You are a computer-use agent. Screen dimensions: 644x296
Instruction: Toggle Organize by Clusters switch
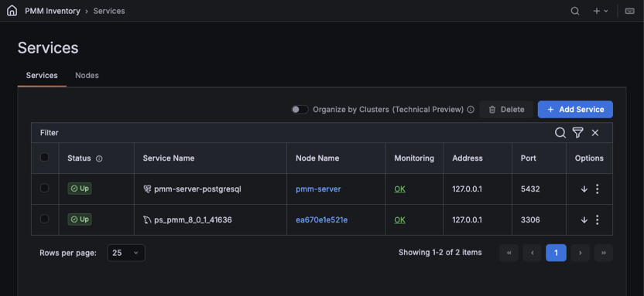300,110
